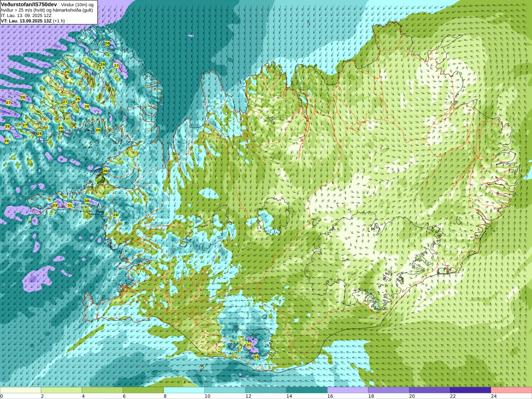
Task: Click the '31' gust label above the '25'
Action: (249, 345)
